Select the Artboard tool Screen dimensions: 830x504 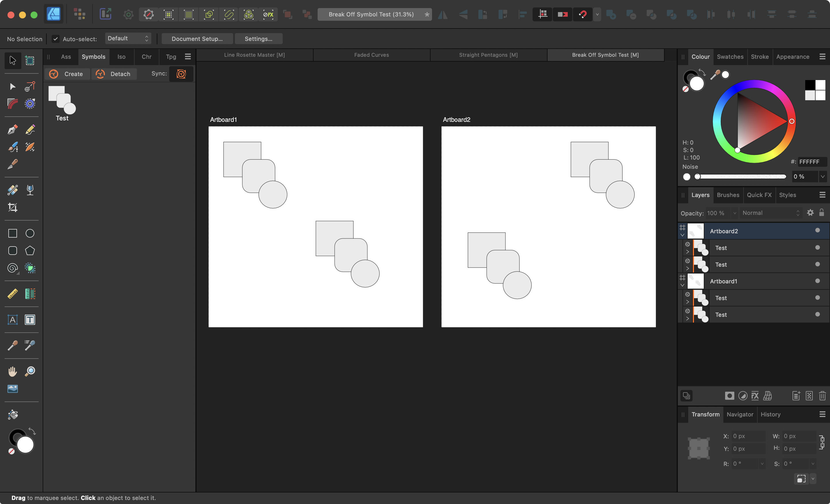point(30,60)
